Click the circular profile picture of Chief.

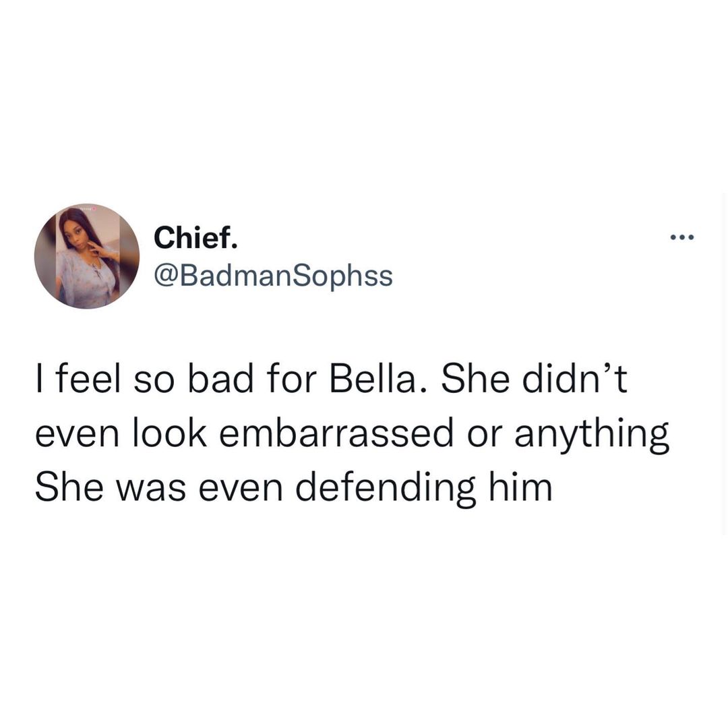(x=87, y=256)
